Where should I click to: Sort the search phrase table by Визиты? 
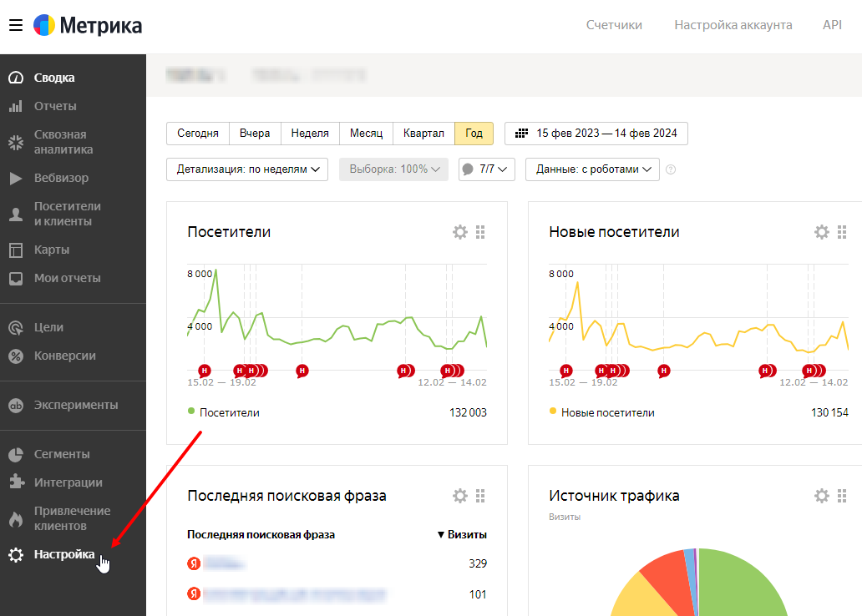(462, 535)
